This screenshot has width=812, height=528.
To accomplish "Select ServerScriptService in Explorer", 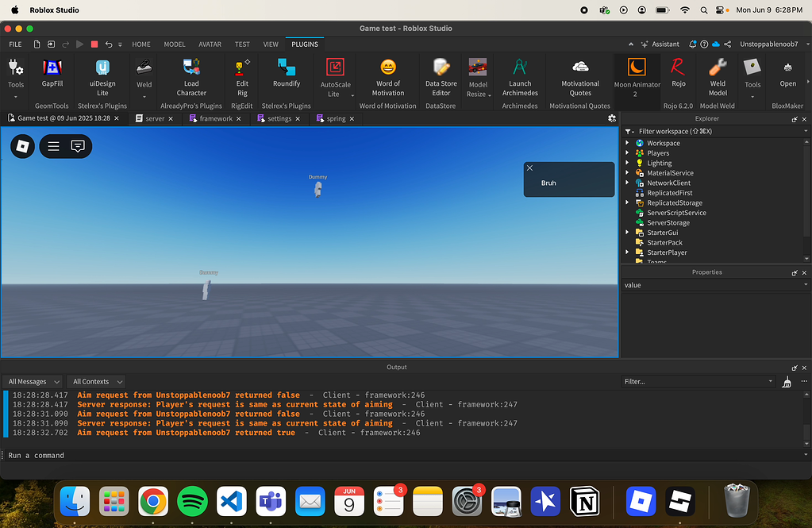I will point(676,213).
